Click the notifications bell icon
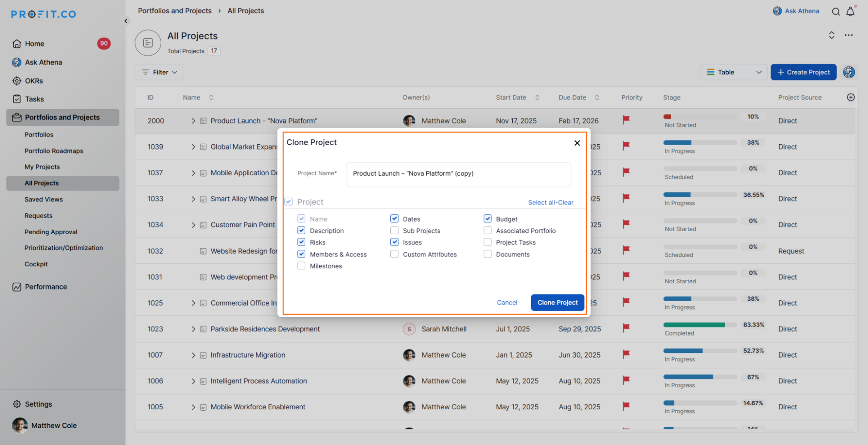868x445 pixels. point(850,12)
